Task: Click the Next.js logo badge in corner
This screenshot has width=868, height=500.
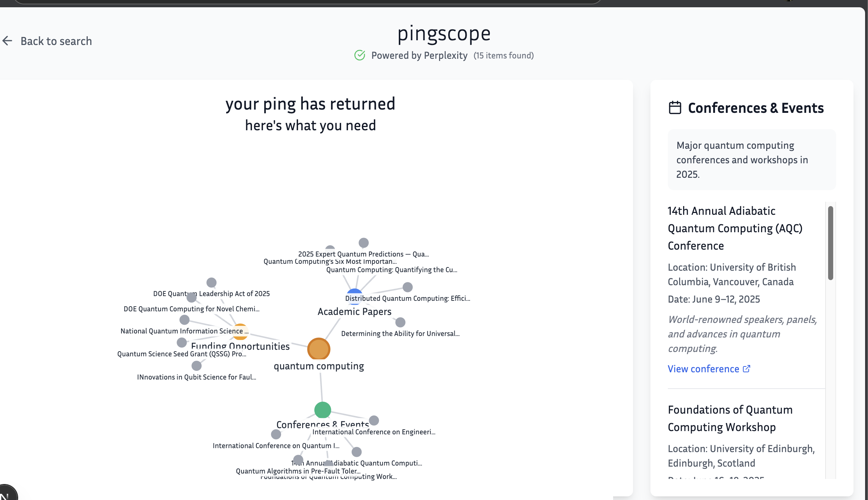Action: 7,494
